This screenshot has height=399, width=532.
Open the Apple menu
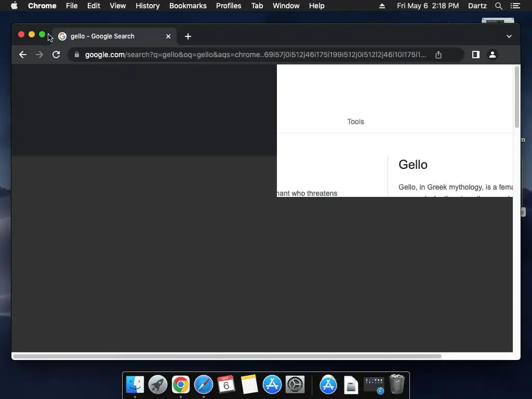point(14,6)
